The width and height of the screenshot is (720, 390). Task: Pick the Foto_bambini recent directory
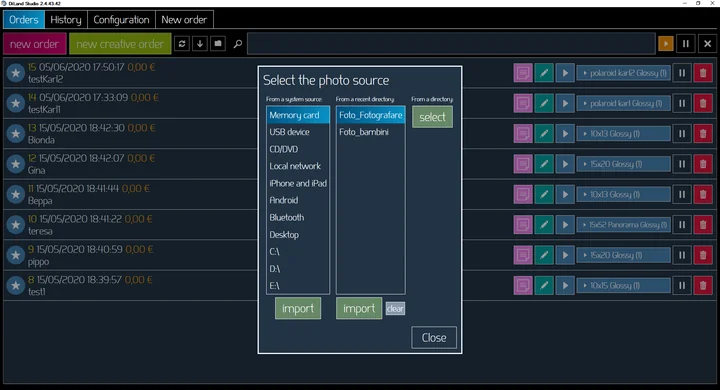[371, 132]
